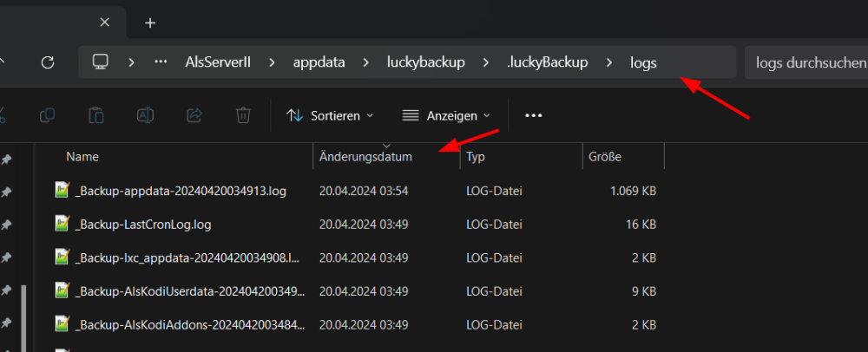Click the file icon of _Backup-AlsKodiUserdata log
Screen dimensions: 868x352
(62, 290)
